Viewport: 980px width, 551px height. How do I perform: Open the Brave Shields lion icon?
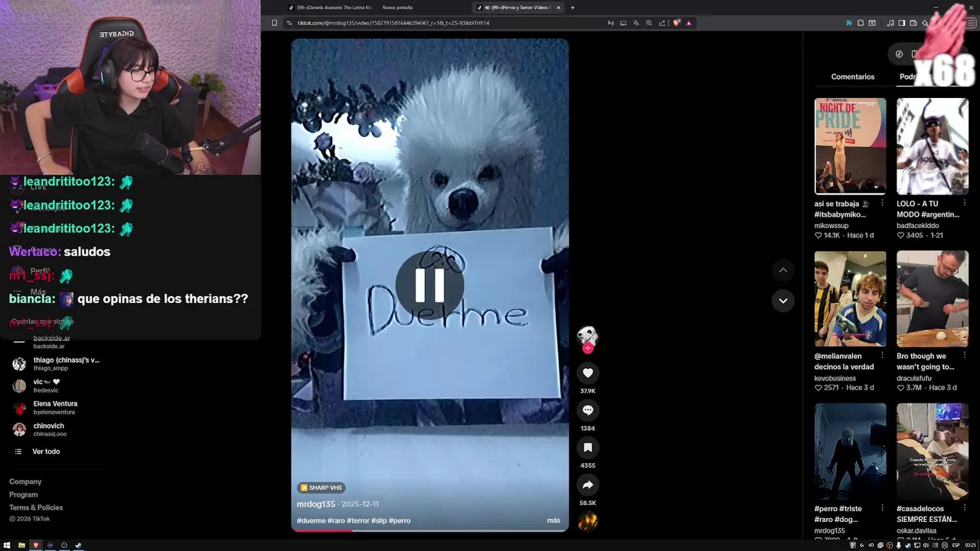tap(677, 23)
